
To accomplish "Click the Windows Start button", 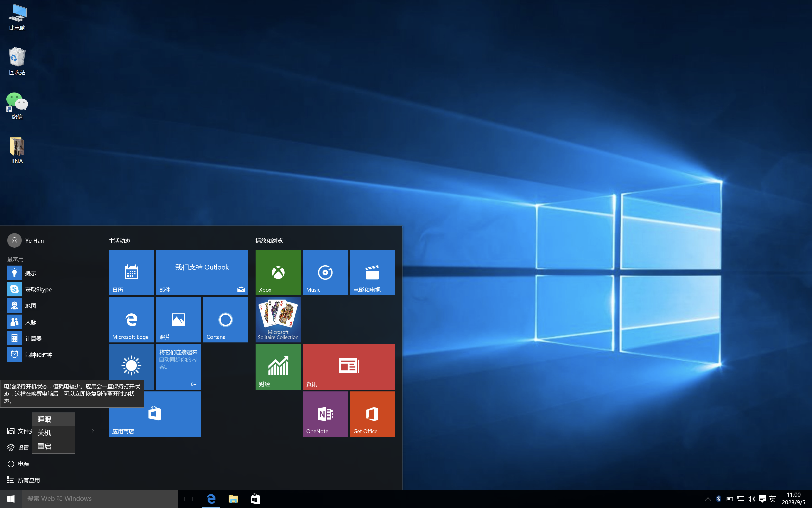I will (11, 499).
